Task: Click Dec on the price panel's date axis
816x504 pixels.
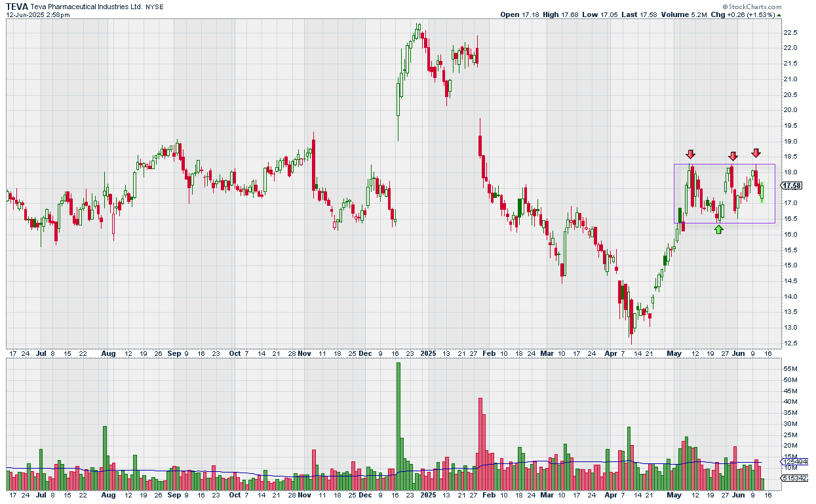Action: pos(364,354)
